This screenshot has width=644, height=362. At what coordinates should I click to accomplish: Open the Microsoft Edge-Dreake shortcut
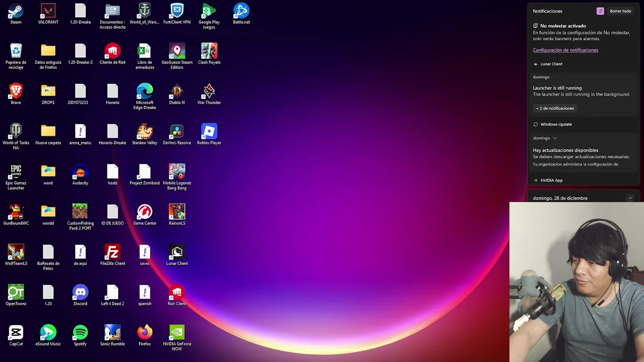coord(144,97)
